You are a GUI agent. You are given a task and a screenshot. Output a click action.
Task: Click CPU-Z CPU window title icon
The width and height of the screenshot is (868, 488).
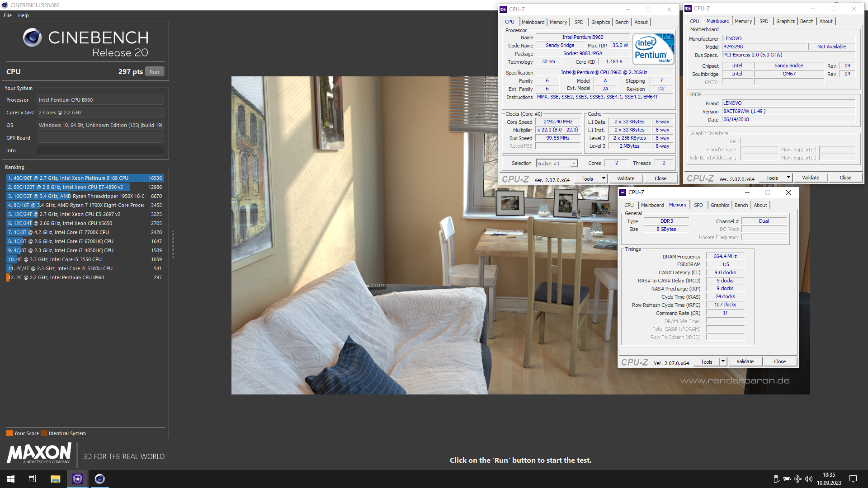(x=503, y=9)
